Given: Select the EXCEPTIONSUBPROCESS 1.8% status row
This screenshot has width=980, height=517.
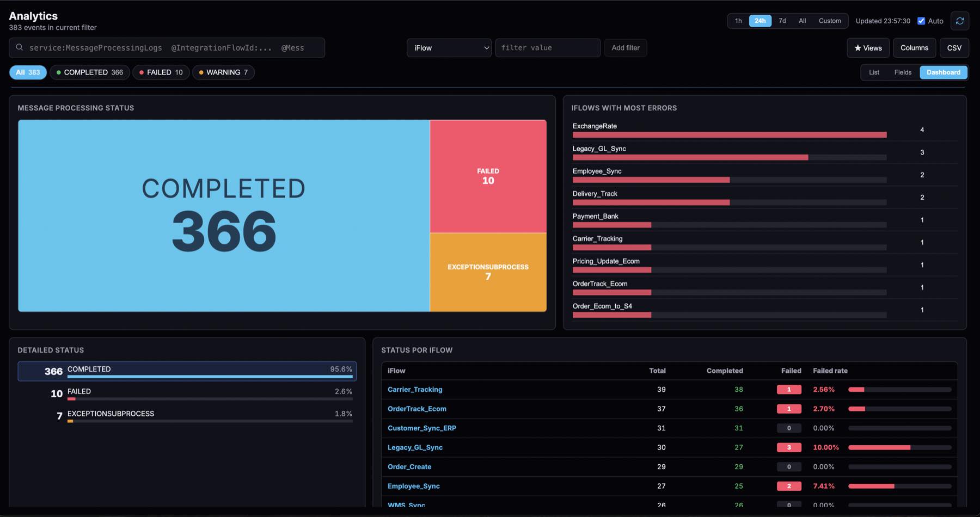Looking at the screenshot, I should 187,416.
